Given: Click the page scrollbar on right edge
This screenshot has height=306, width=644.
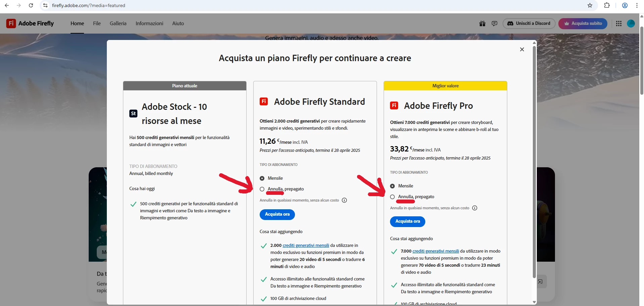Looking at the screenshot, I should [x=642, y=60].
